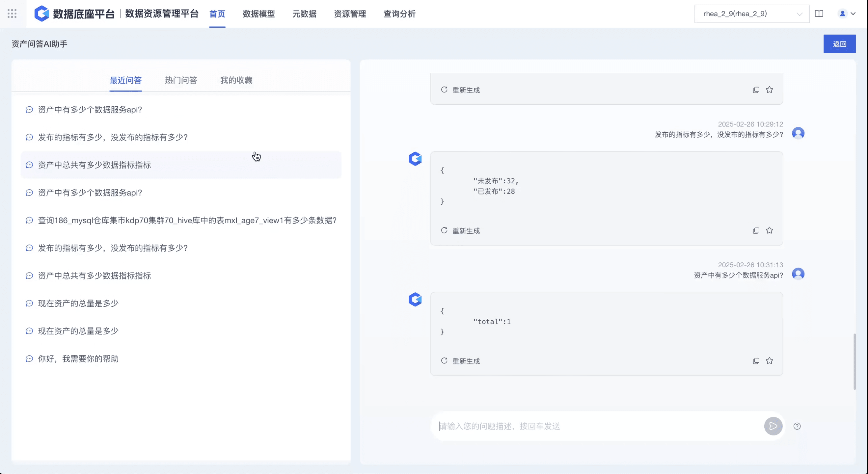This screenshot has width=868, height=474.
Task: Open the app grid launcher icon
Action: (x=12, y=13)
